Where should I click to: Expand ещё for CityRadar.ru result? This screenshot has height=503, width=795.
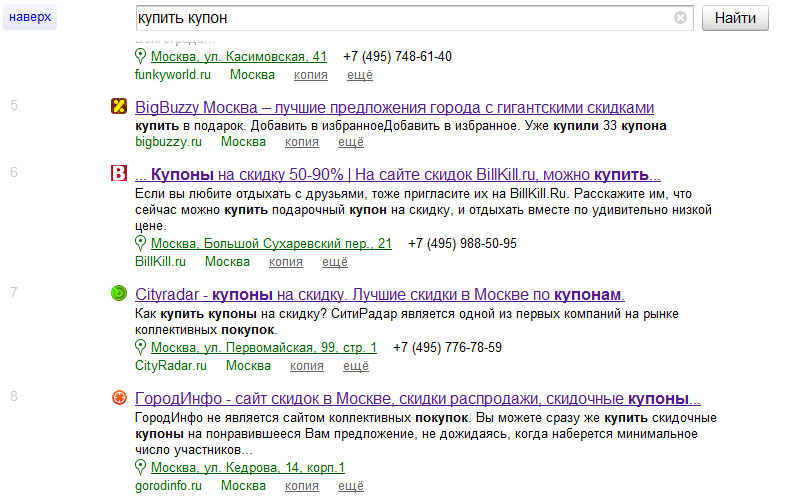pos(356,366)
